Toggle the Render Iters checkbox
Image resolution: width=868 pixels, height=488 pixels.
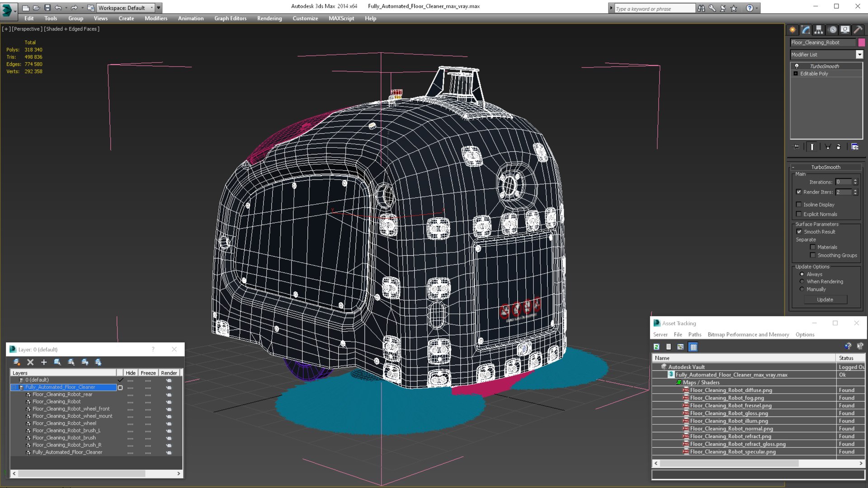pyautogui.click(x=799, y=192)
